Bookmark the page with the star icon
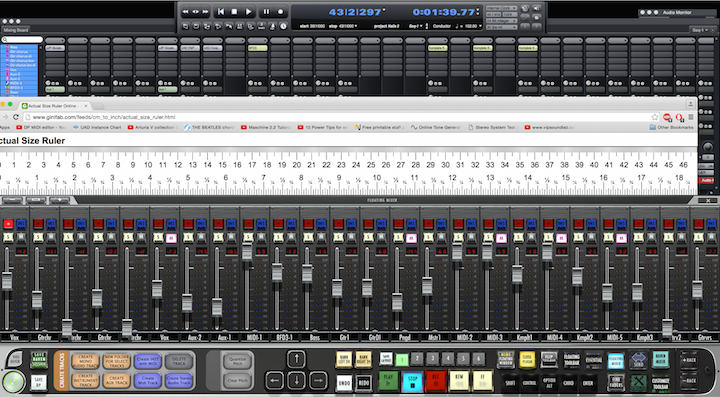720x397 pixels. pyautogui.click(x=655, y=117)
